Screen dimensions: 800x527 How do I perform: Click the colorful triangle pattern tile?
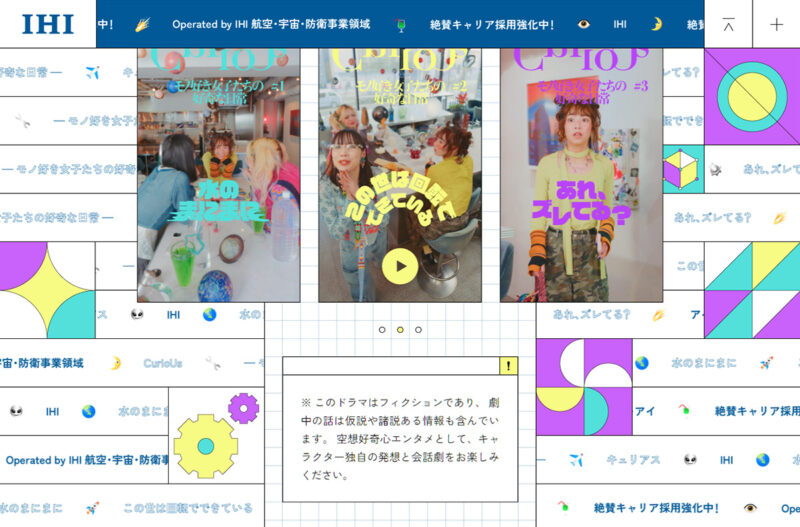click(x=751, y=290)
